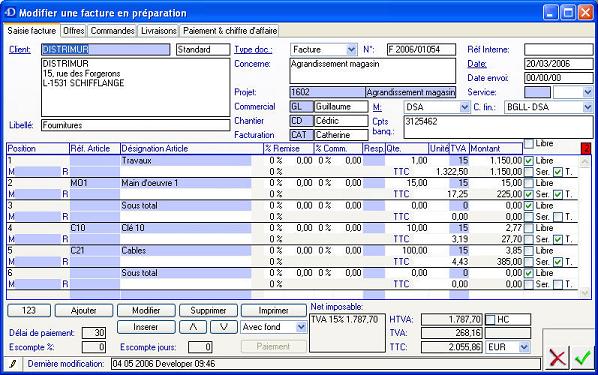This screenshot has height=375, width=598.
Task: Click the Désignation Article column header
Action: click(x=191, y=149)
